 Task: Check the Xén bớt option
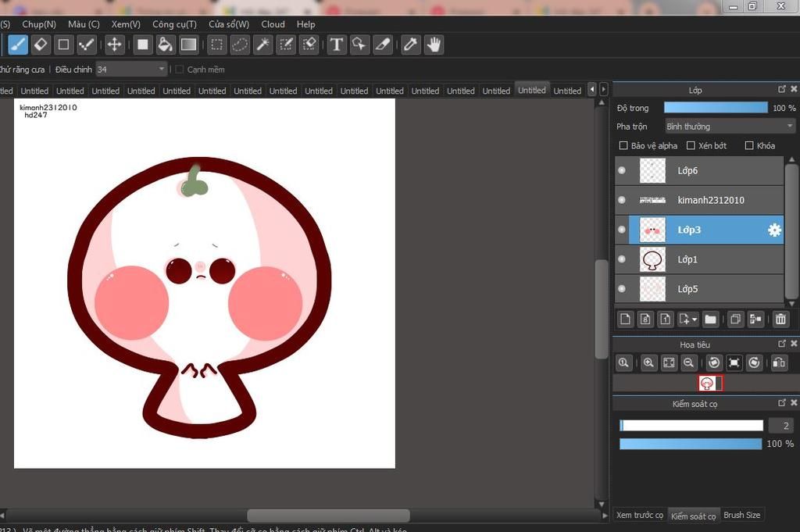click(691, 146)
